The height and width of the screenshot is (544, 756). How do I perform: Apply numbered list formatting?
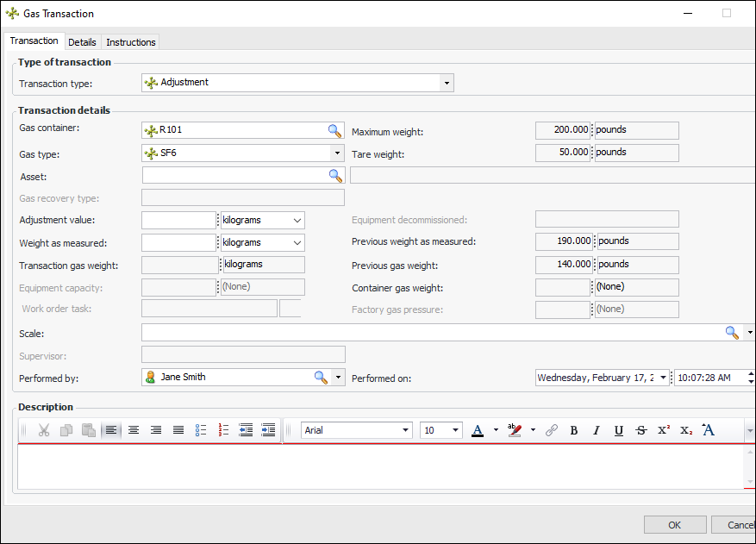pos(223,430)
